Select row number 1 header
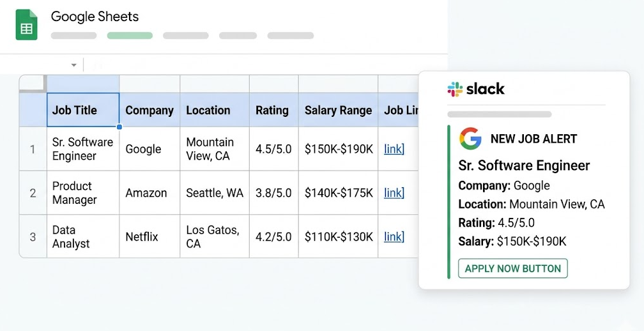Screen dimensions: 644x331 33,149
